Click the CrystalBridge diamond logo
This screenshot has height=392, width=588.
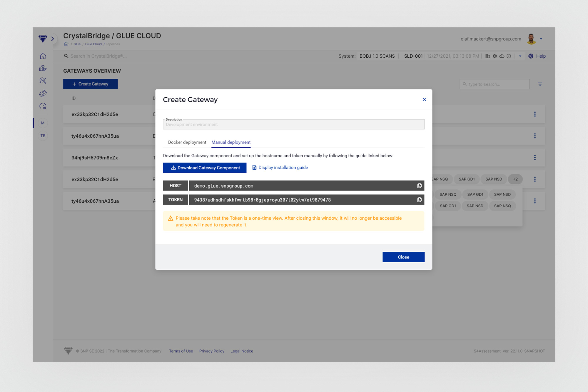pos(43,39)
